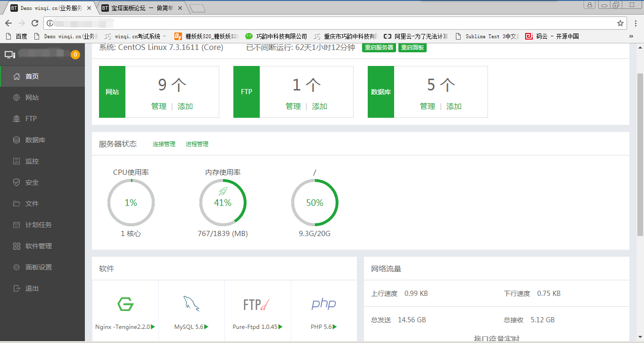Open 软件管理 in the sidebar menu
The width and height of the screenshot is (644, 343).
coord(42,246)
